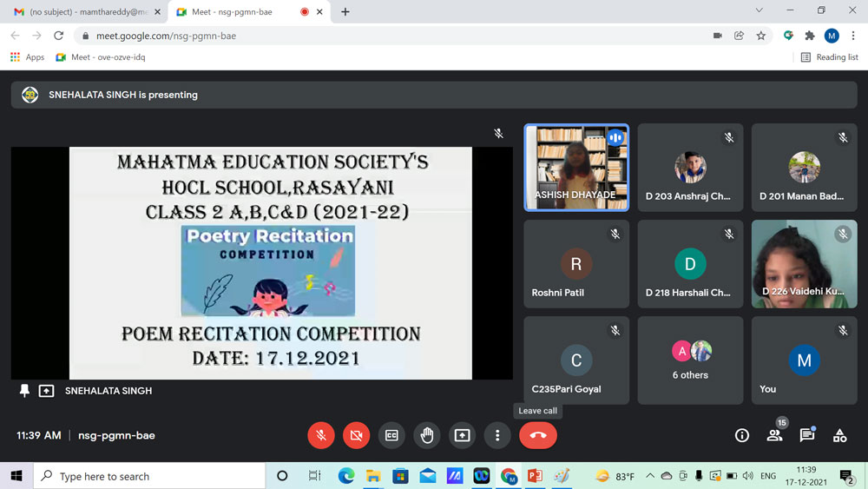The image size is (868, 489).
Task: Open PowerPoint from the taskbar
Action: pyautogui.click(x=535, y=476)
